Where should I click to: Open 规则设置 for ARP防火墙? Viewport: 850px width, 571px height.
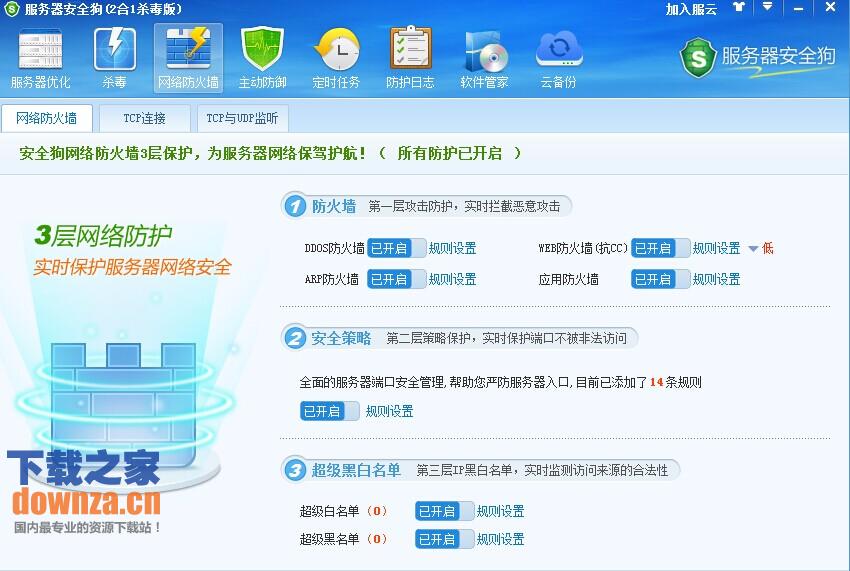pyautogui.click(x=452, y=279)
